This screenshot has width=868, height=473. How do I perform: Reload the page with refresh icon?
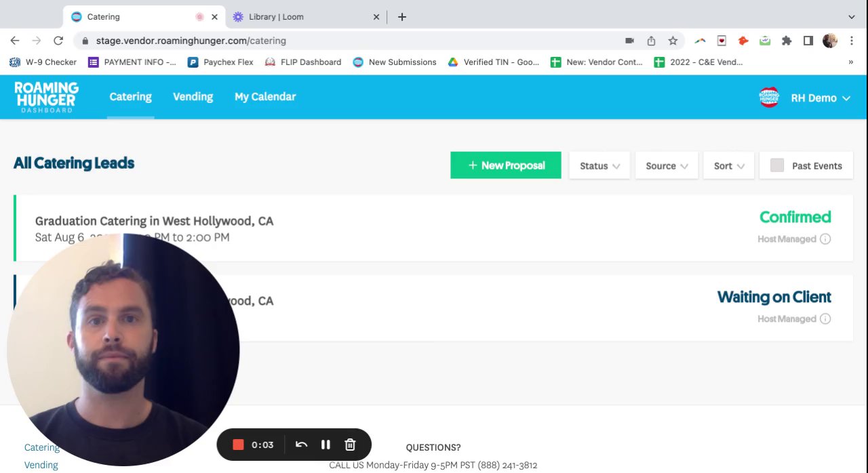click(x=58, y=41)
